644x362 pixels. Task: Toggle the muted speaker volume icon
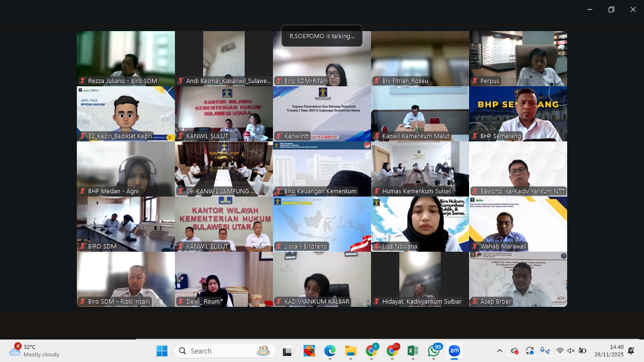[x=571, y=351]
